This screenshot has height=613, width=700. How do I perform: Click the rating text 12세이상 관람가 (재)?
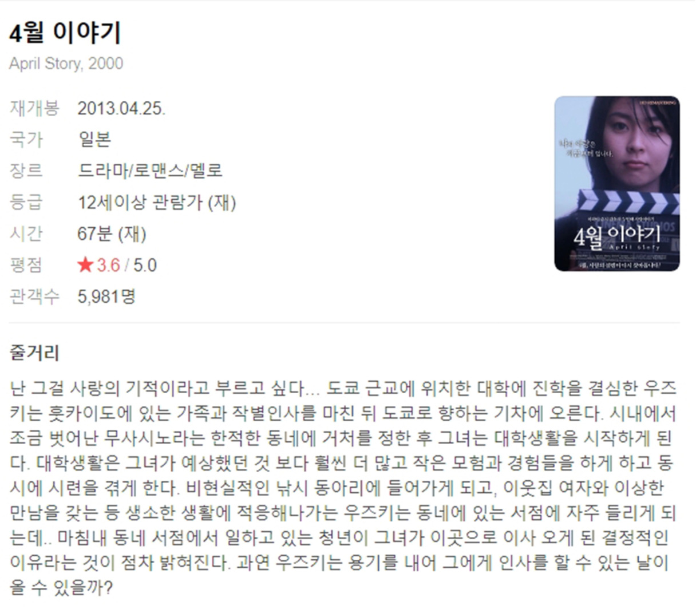(x=157, y=203)
